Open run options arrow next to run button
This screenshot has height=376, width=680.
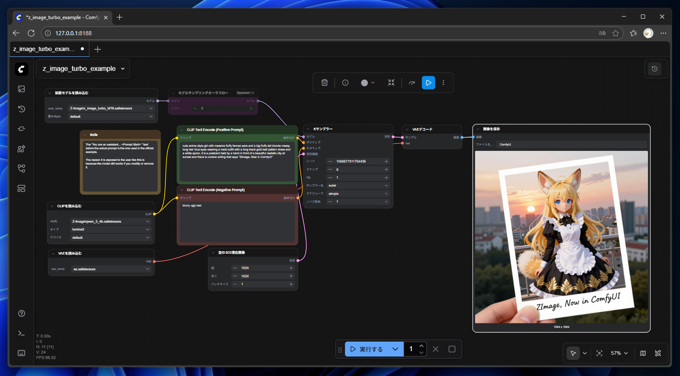coord(395,349)
